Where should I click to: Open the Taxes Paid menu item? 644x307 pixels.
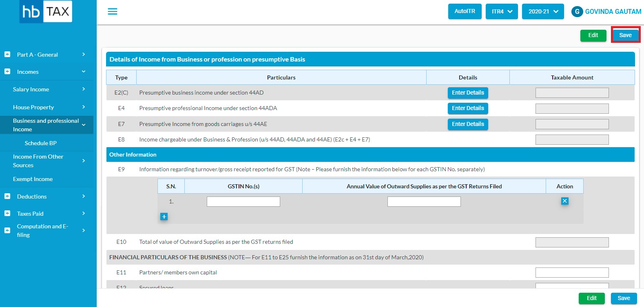[30, 214]
